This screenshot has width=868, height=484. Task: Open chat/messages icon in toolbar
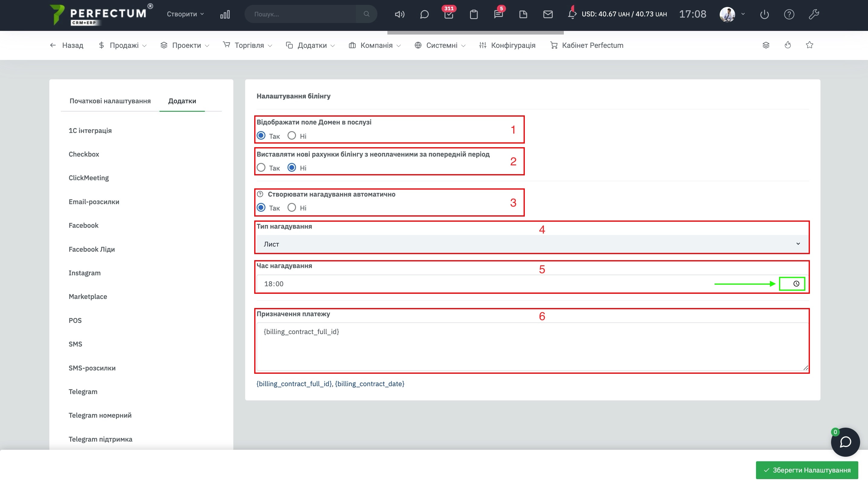pos(424,14)
